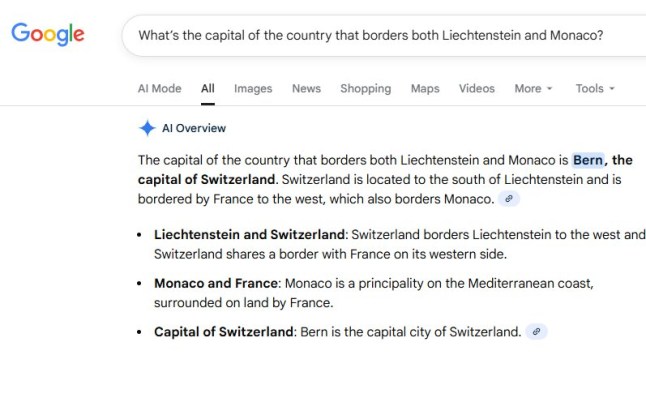Click the AI Overview sparkle icon

pos(147,128)
